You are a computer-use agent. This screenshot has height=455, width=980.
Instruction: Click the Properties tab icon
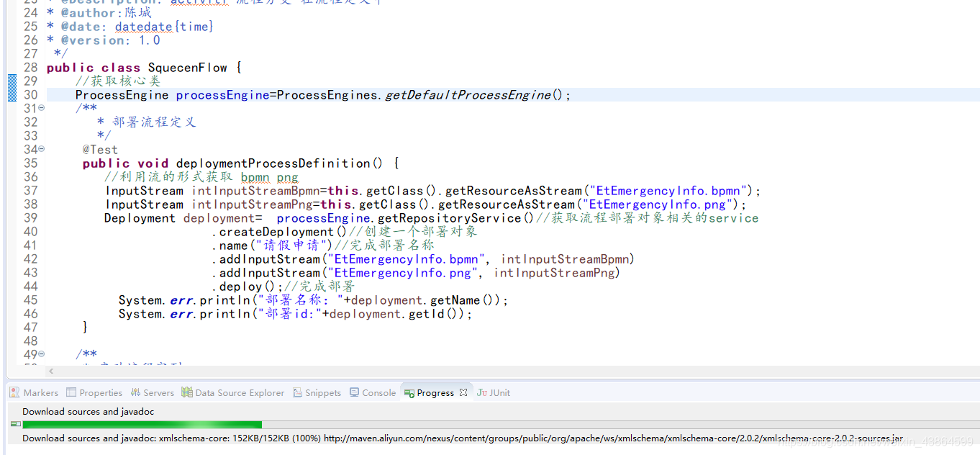71,392
